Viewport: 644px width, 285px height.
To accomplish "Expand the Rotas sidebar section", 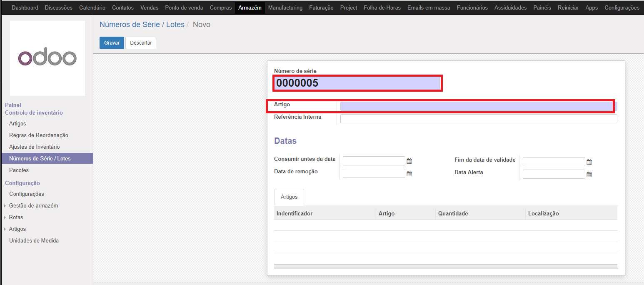I will 16,217.
